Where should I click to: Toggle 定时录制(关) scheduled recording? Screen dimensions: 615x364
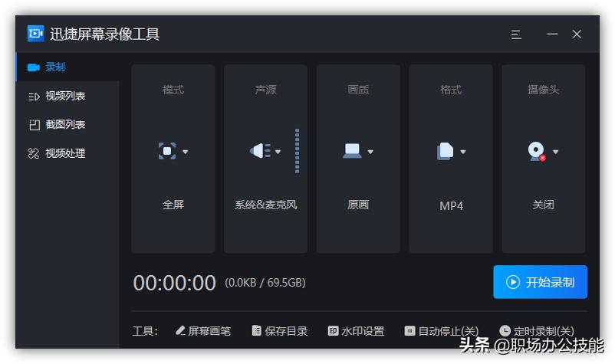pyautogui.click(x=537, y=331)
